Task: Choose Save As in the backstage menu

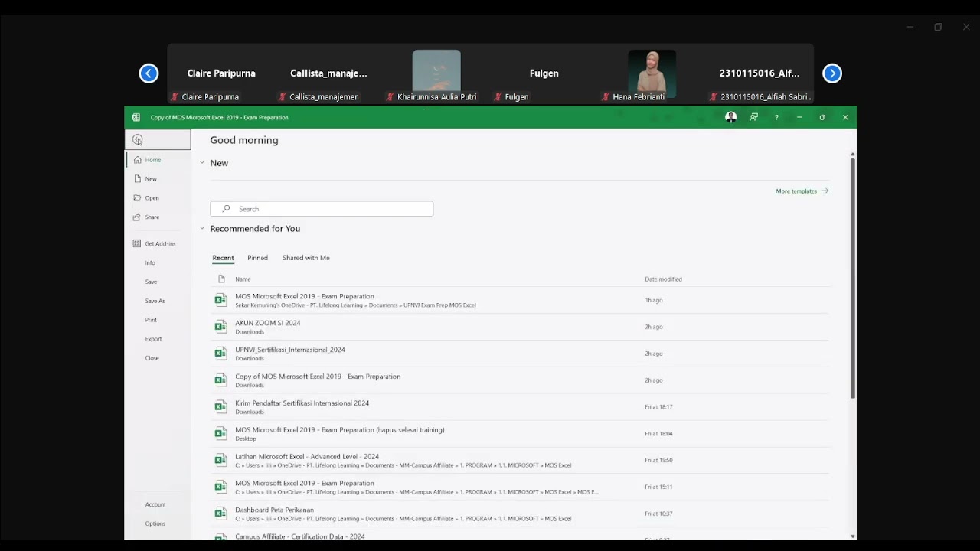Action: 155,301
